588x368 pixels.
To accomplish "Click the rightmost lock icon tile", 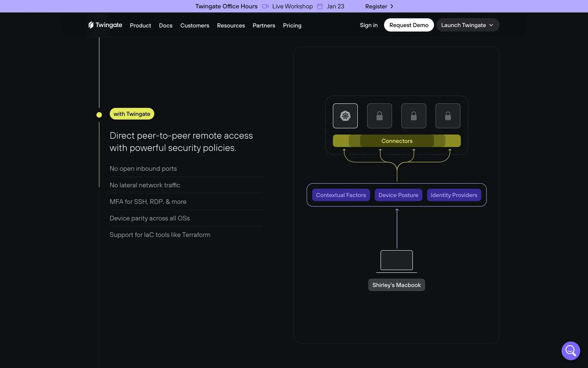I will point(448,116).
